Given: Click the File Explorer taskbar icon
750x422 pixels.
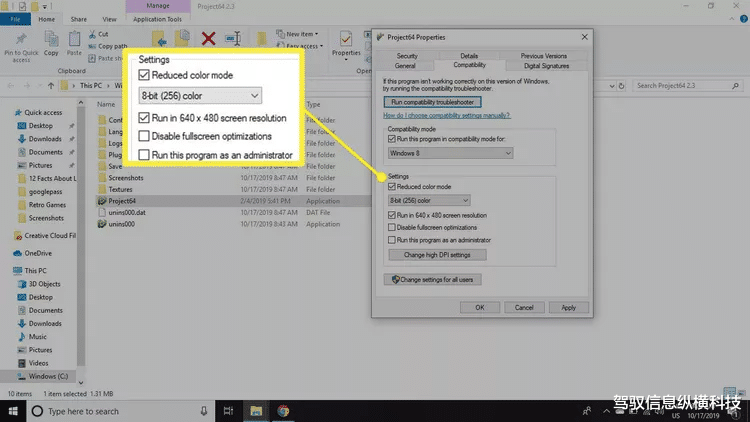Looking at the screenshot, I should pyautogui.click(x=256, y=411).
